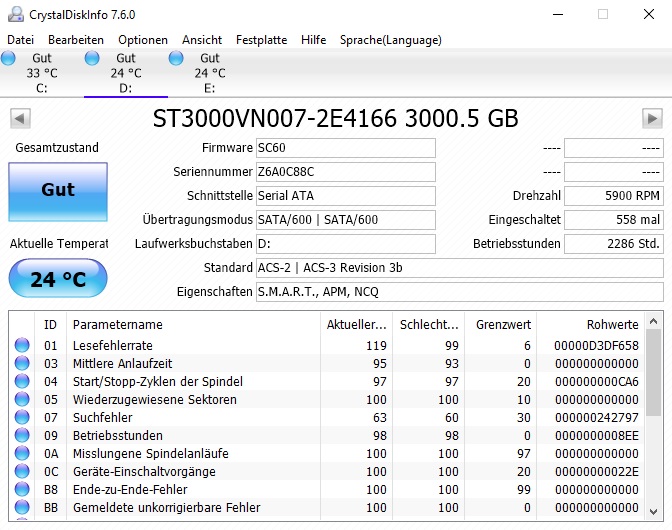Open the Festplatte menu
Screen dimensions: 672x530
click(x=261, y=40)
